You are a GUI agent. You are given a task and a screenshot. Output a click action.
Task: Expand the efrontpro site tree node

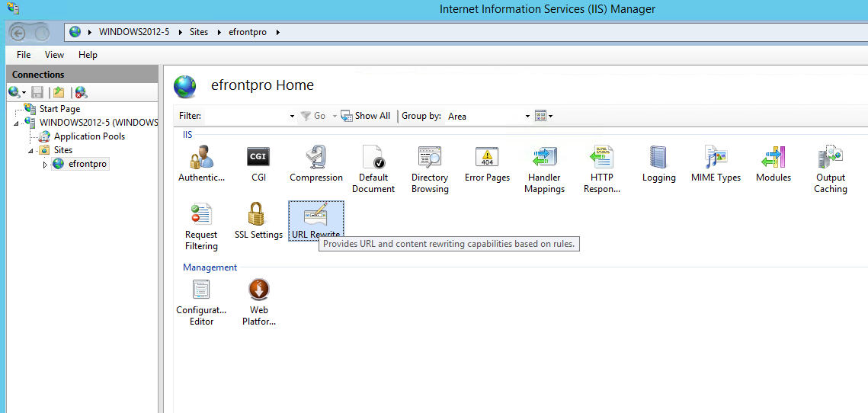tap(45, 165)
